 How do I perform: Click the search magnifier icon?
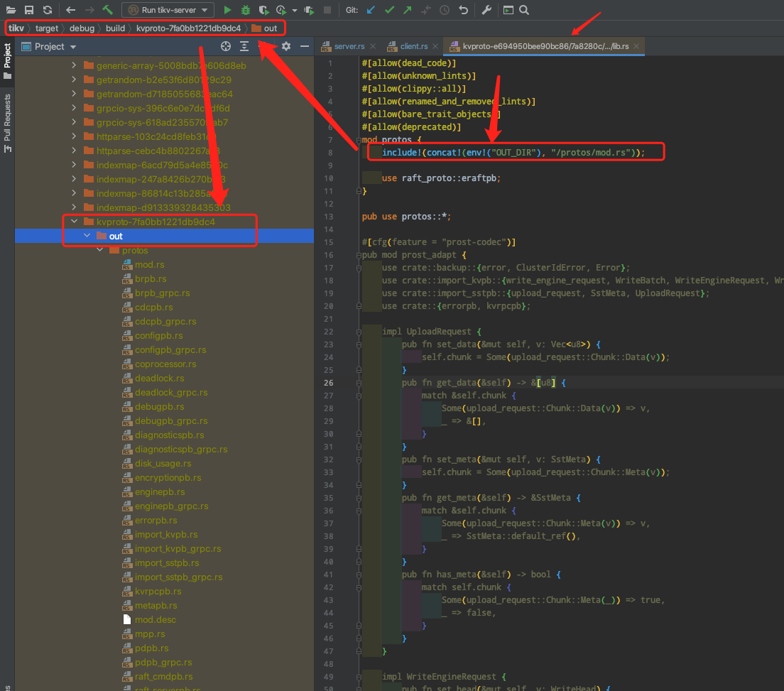pyautogui.click(x=524, y=10)
